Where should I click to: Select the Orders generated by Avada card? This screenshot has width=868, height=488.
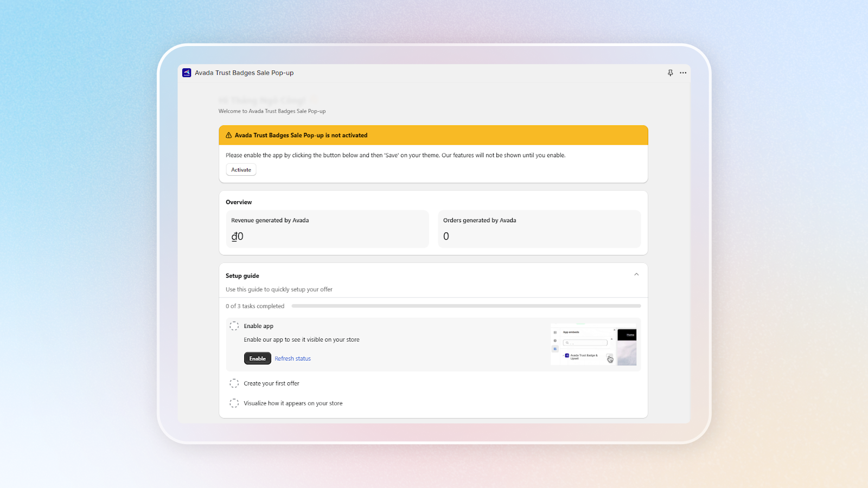tap(539, 229)
